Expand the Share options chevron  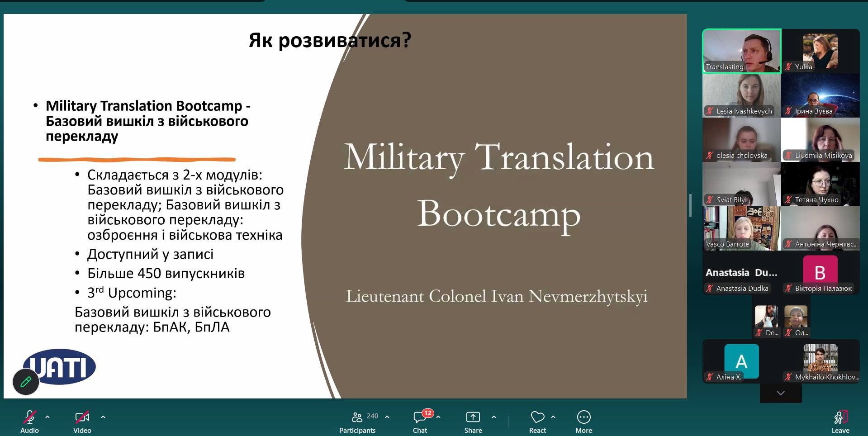(x=494, y=417)
